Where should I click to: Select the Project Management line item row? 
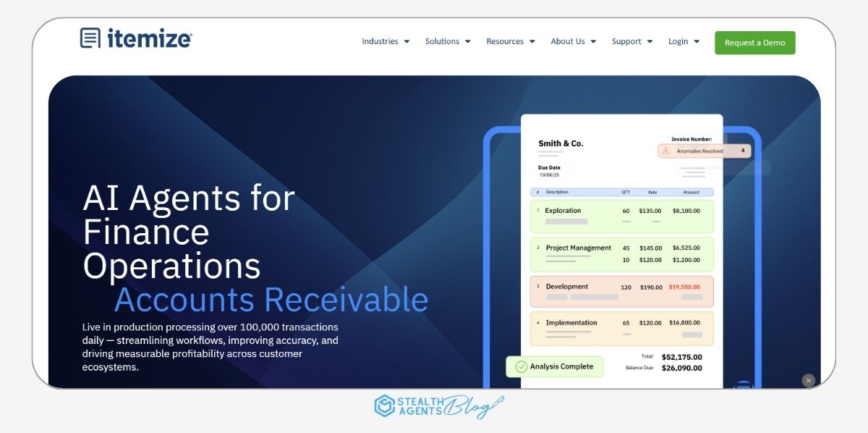621,253
